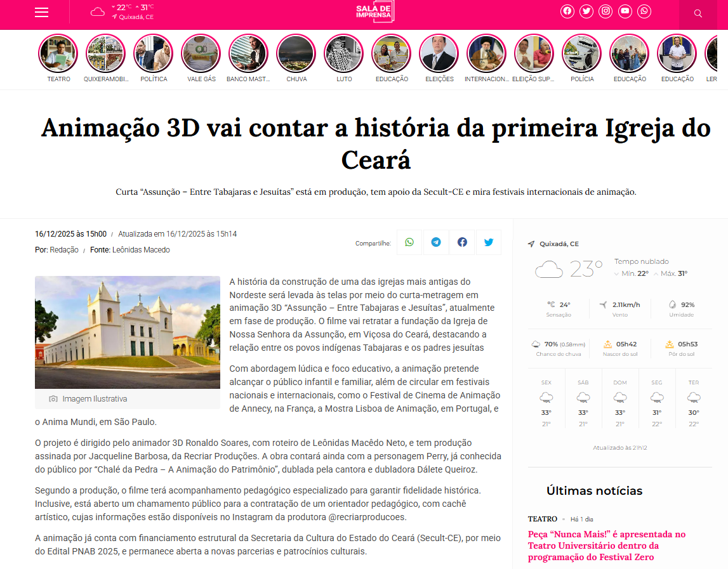The height and width of the screenshot is (569, 728).
Task: Click the search magnifier icon
Action: [698, 13]
